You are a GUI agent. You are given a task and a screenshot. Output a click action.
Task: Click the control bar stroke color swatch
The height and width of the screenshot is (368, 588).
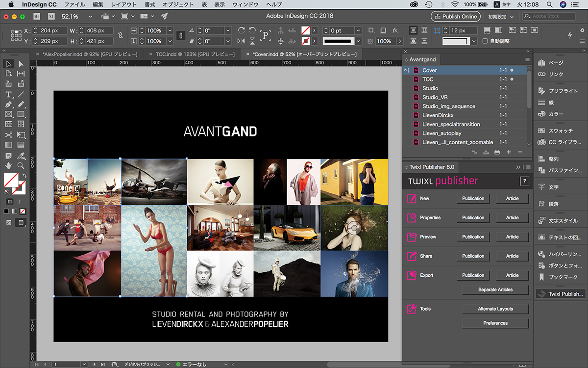(306, 41)
